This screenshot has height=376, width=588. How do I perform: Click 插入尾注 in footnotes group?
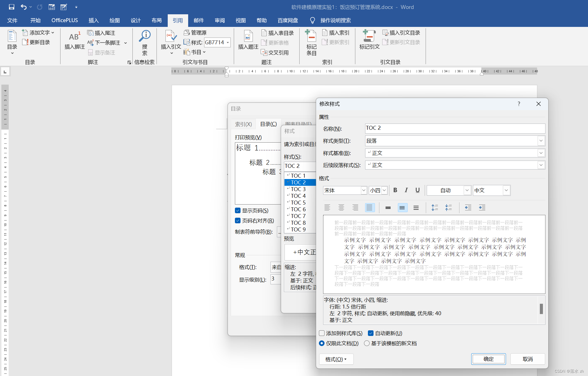(101, 33)
